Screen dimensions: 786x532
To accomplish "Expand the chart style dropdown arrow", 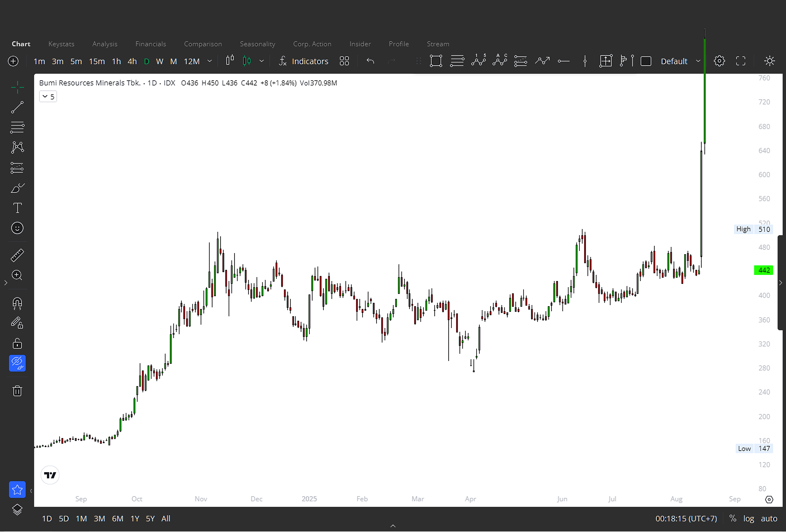I will (262, 61).
